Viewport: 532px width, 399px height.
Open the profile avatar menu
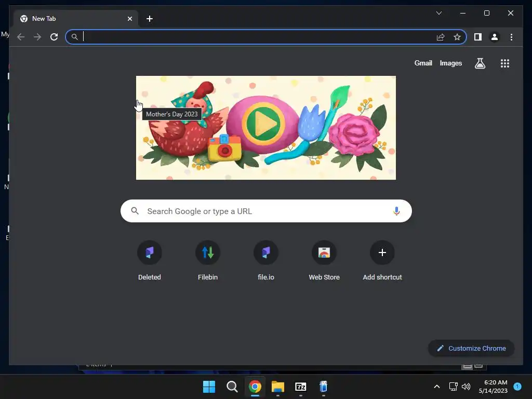click(x=495, y=37)
